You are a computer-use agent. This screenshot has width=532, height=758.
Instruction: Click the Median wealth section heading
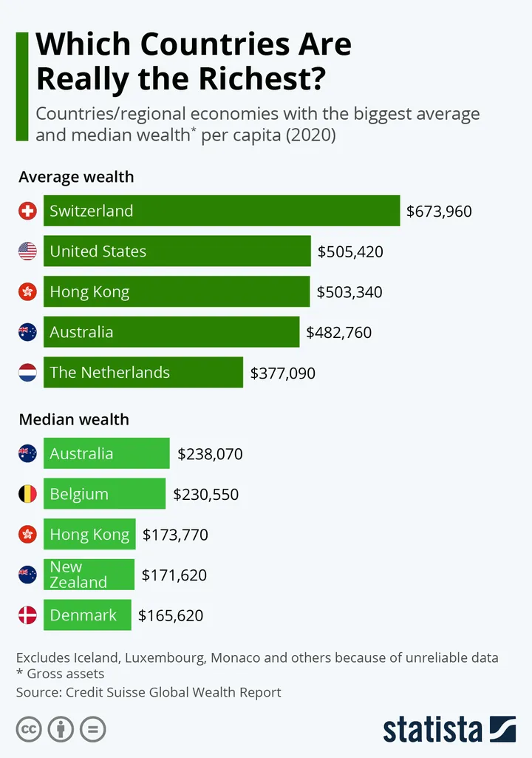pyautogui.click(x=74, y=419)
